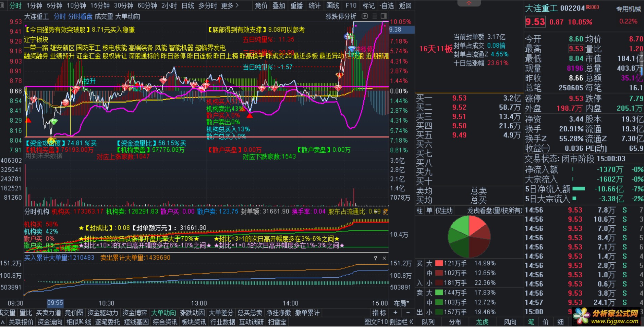Select the 风向 tab at bottom right
This screenshot has height=327, width=644.
[510, 322]
